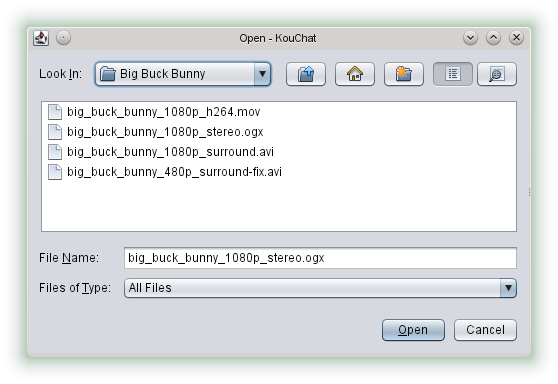Maximize the Open - KouChat dialog

494,38
